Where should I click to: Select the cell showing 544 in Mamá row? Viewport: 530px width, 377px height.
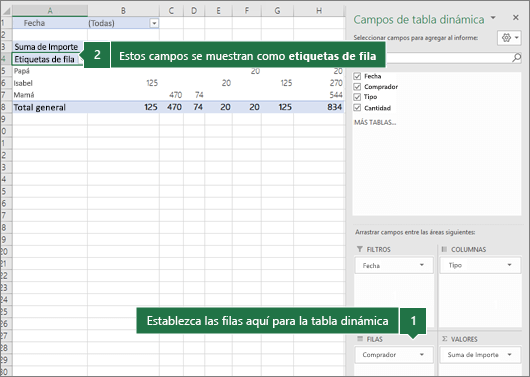pos(319,95)
